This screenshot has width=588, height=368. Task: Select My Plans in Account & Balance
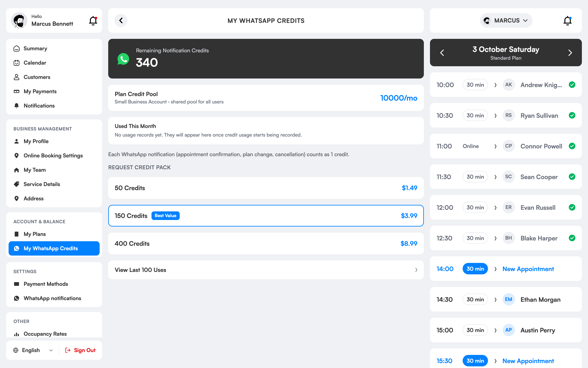click(x=54, y=234)
